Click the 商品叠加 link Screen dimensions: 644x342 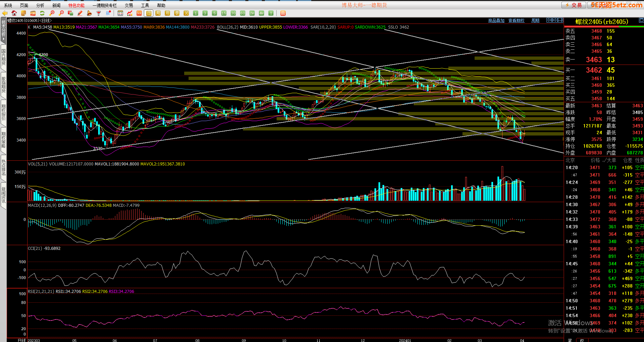(x=496, y=21)
